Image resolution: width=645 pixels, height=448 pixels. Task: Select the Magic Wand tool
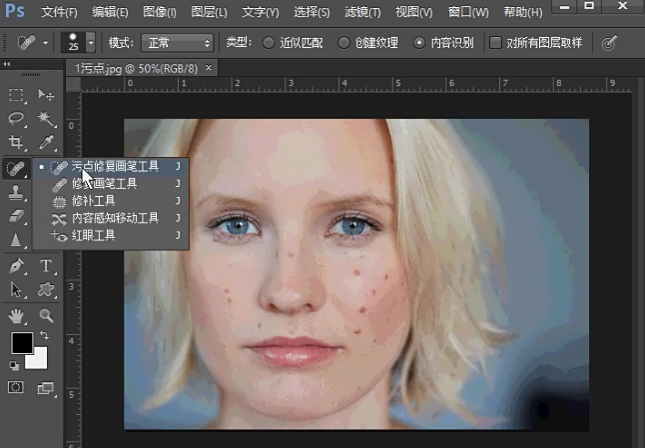[x=46, y=118]
